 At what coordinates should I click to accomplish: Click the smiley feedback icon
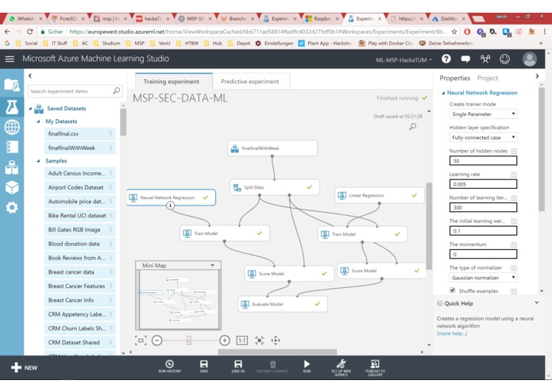point(504,59)
